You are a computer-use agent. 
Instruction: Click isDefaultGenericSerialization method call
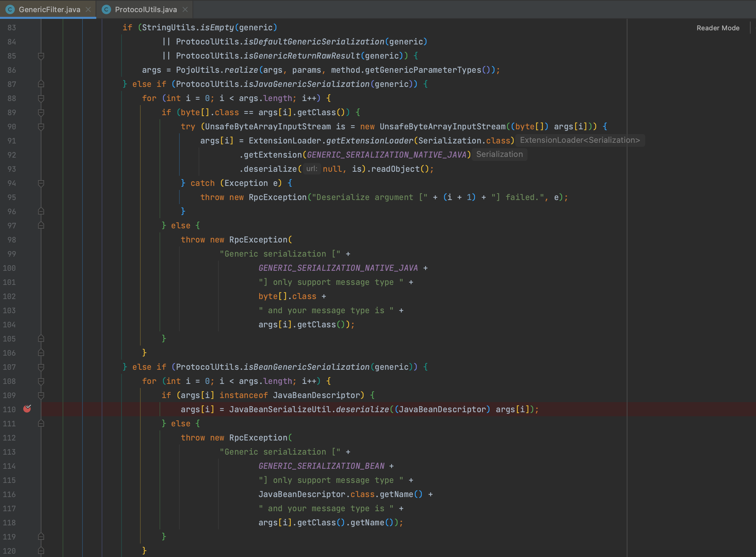pyautogui.click(x=314, y=42)
